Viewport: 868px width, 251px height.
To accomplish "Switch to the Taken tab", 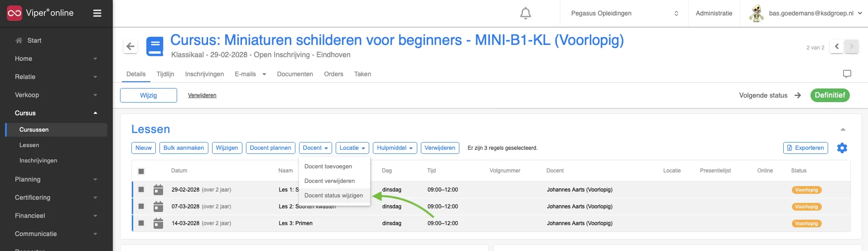I will (x=362, y=74).
